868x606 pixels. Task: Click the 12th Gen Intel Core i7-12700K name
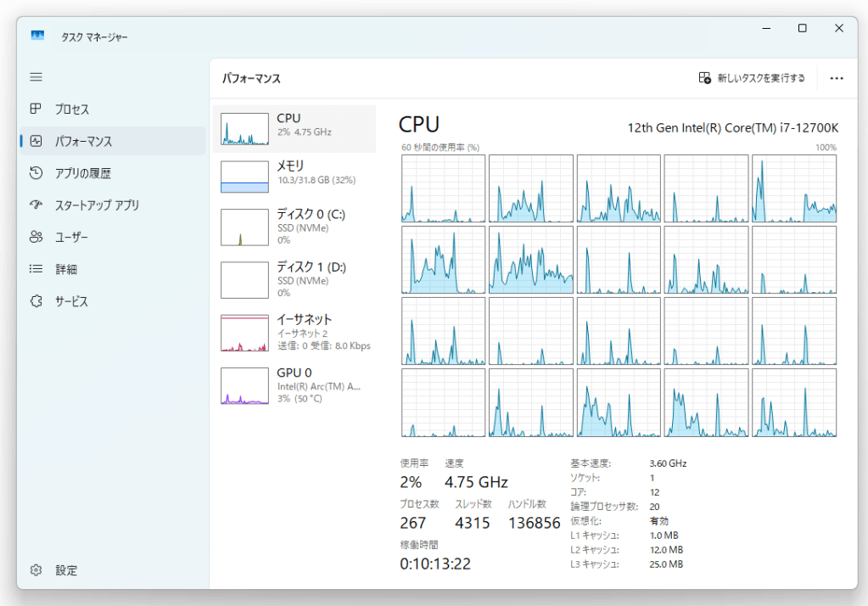coord(733,128)
